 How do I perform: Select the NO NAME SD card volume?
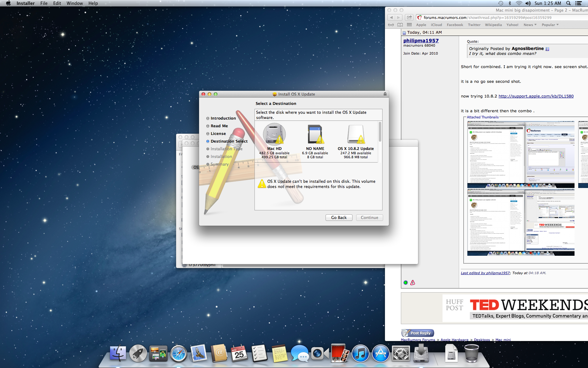coord(315,134)
